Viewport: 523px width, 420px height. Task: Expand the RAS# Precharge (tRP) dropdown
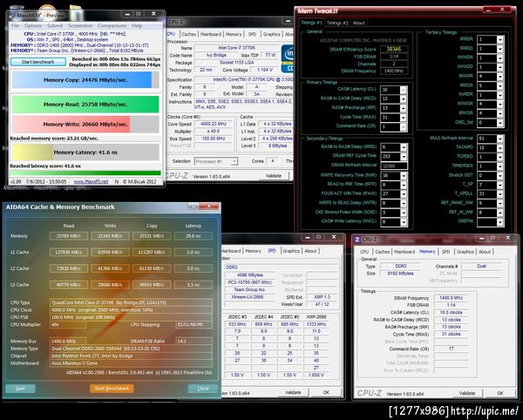pyautogui.click(x=404, y=108)
